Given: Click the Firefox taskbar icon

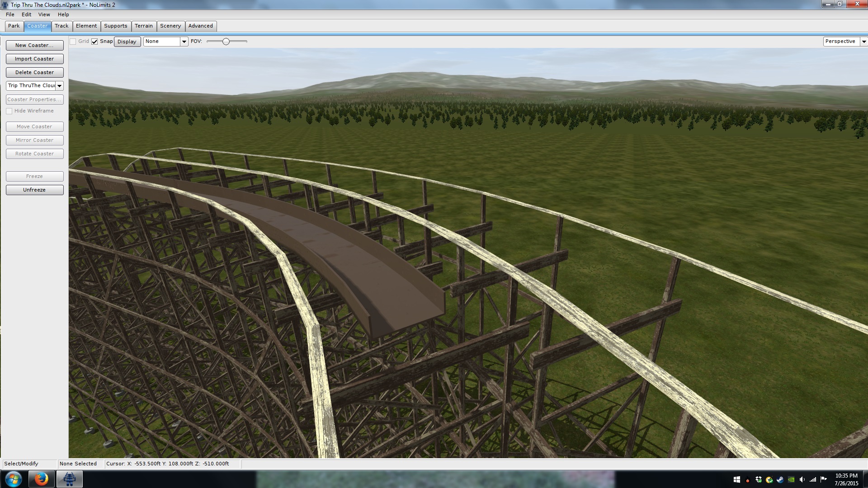Looking at the screenshot, I should [x=41, y=479].
